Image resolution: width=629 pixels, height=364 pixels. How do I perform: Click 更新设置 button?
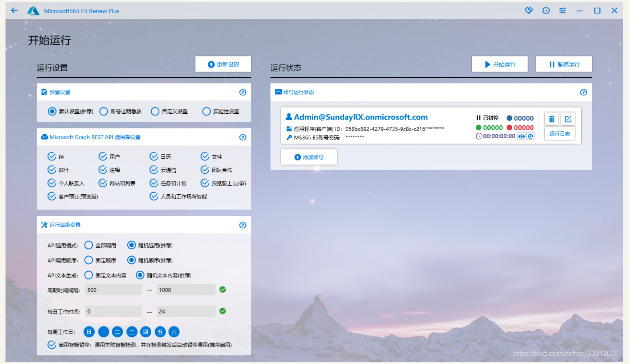coord(223,64)
